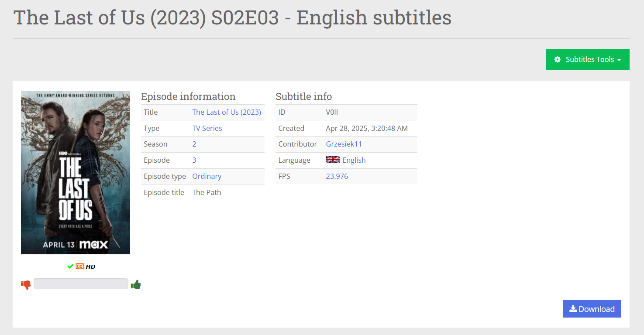This screenshot has height=335, width=644.
Task: Click the Subtitle info heading
Action: coord(304,96)
